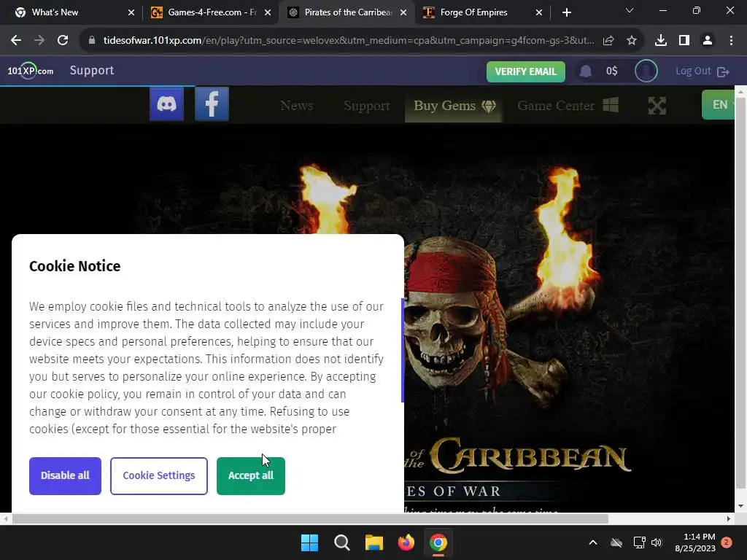
Task: Open the Facebook page icon
Action: [212, 104]
